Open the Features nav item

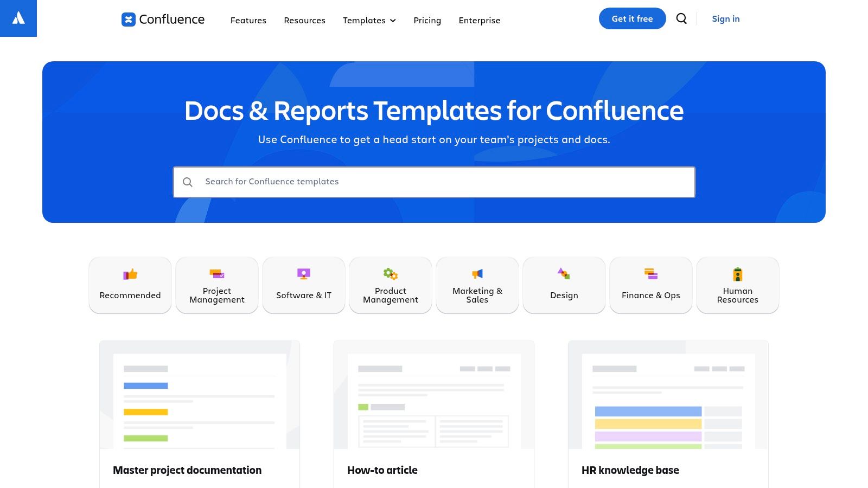point(248,21)
